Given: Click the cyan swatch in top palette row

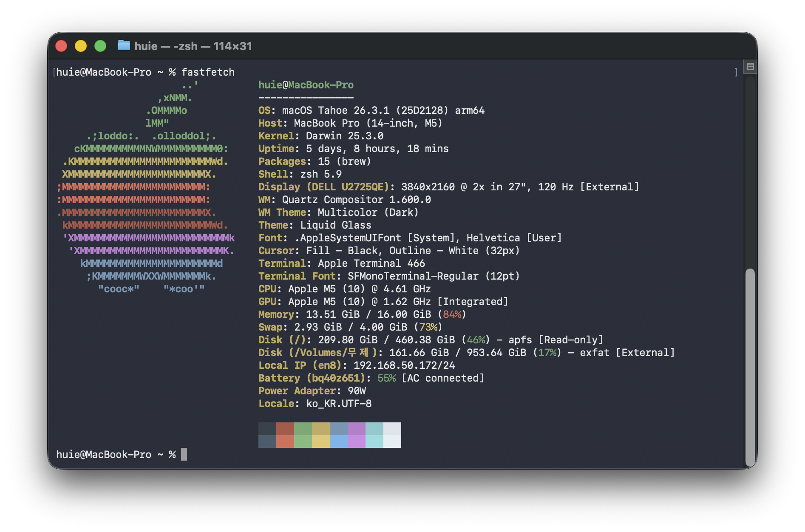Looking at the screenshot, I should point(374,429).
